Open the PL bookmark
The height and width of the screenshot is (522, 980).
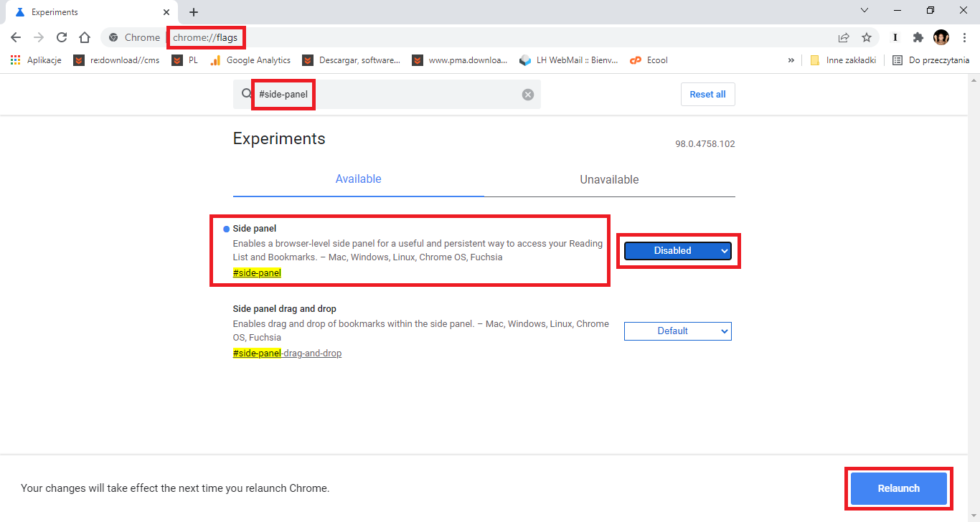[x=185, y=60]
